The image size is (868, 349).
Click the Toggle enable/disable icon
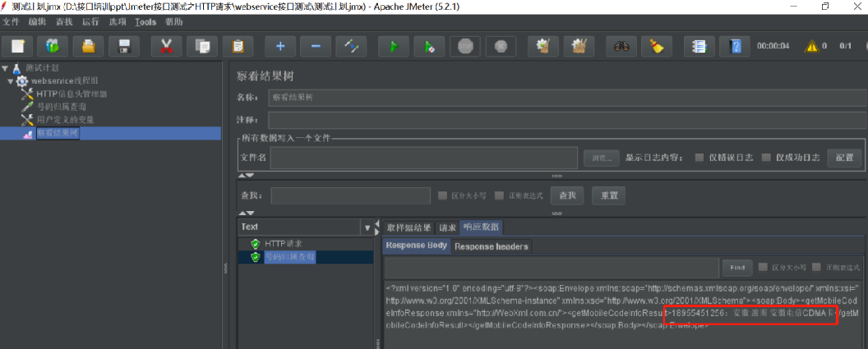point(351,46)
